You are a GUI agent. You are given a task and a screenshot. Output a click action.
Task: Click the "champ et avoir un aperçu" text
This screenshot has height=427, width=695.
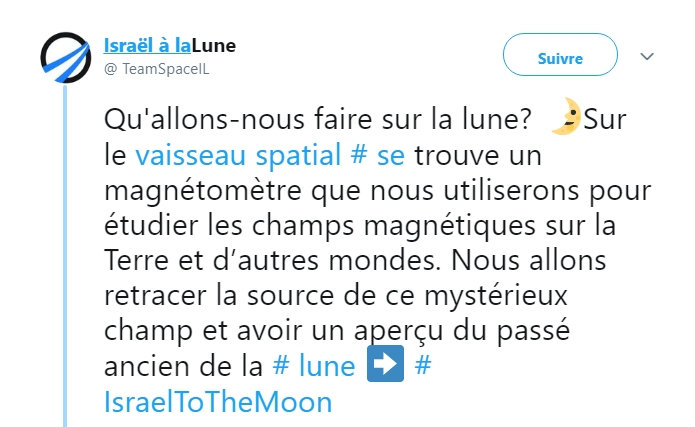(x=243, y=330)
